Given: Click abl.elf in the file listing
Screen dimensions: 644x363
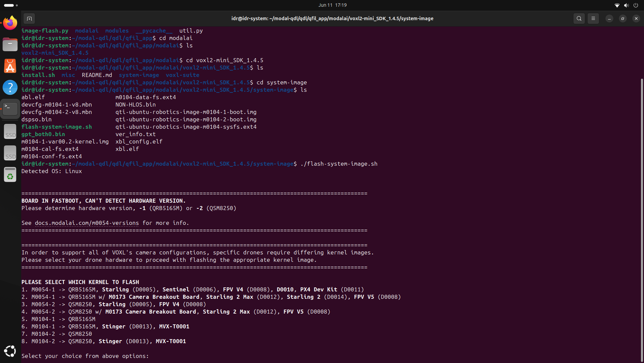Looking at the screenshot, I should coord(33,97).
